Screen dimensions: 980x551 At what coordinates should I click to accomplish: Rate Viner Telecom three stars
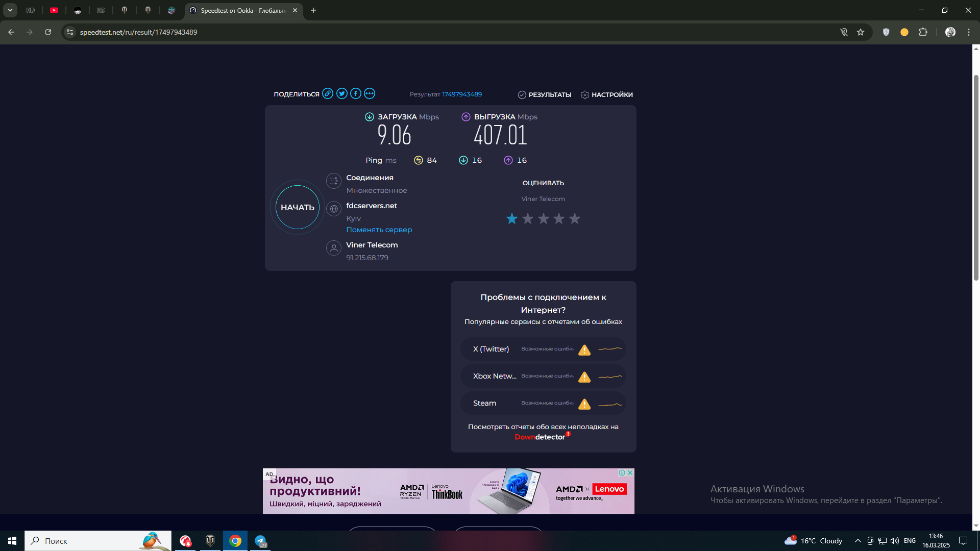pos(544,218)
